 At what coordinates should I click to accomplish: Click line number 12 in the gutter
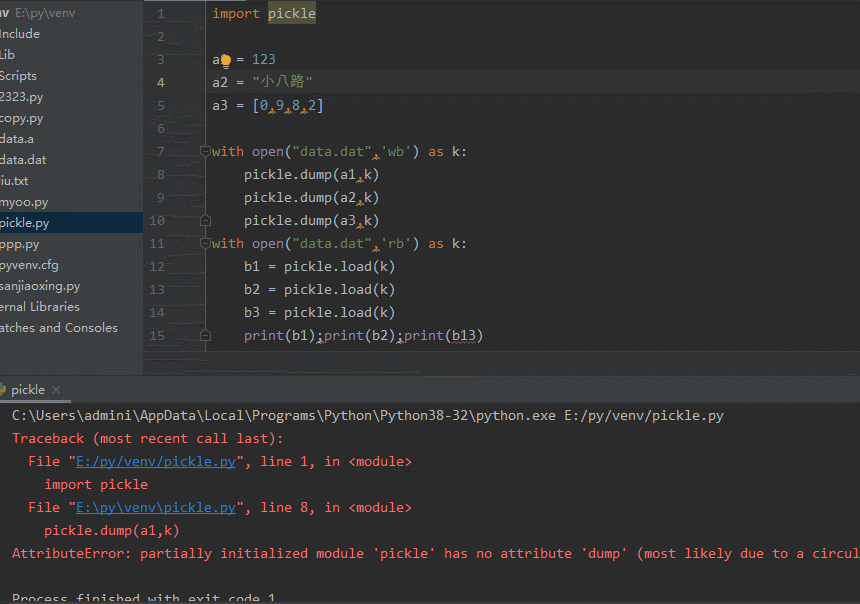point(157,267)
